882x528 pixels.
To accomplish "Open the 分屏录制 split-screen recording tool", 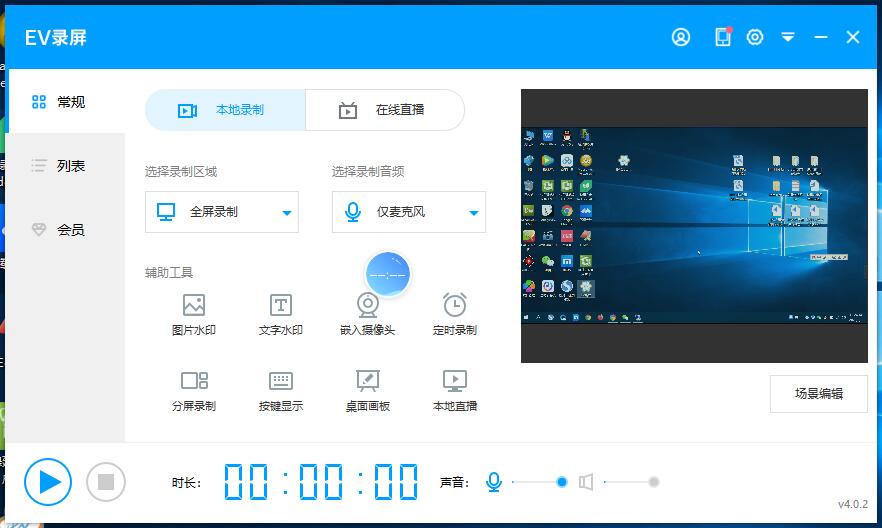I will pos(194,391).
